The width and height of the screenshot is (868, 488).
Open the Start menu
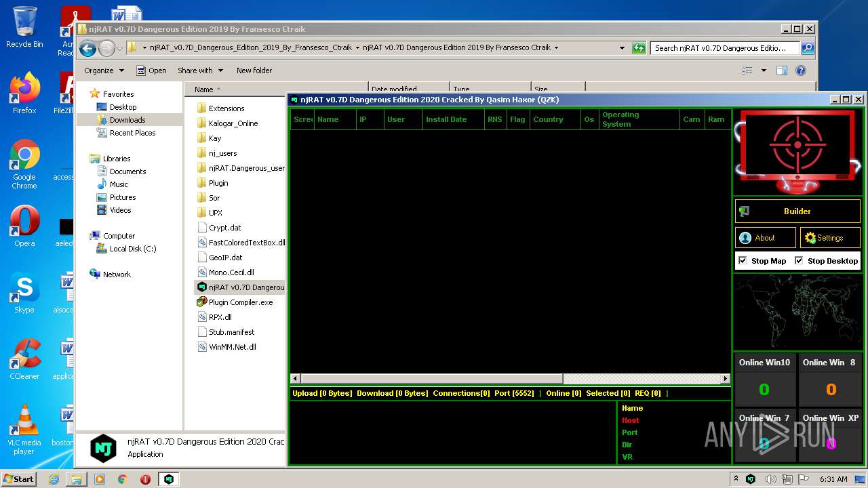(19, 479)
